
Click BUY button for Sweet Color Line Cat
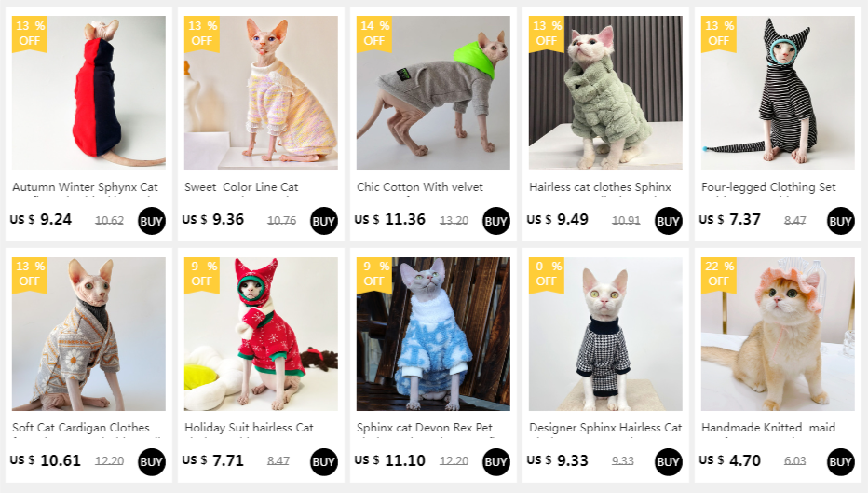[x=324, y=221]
